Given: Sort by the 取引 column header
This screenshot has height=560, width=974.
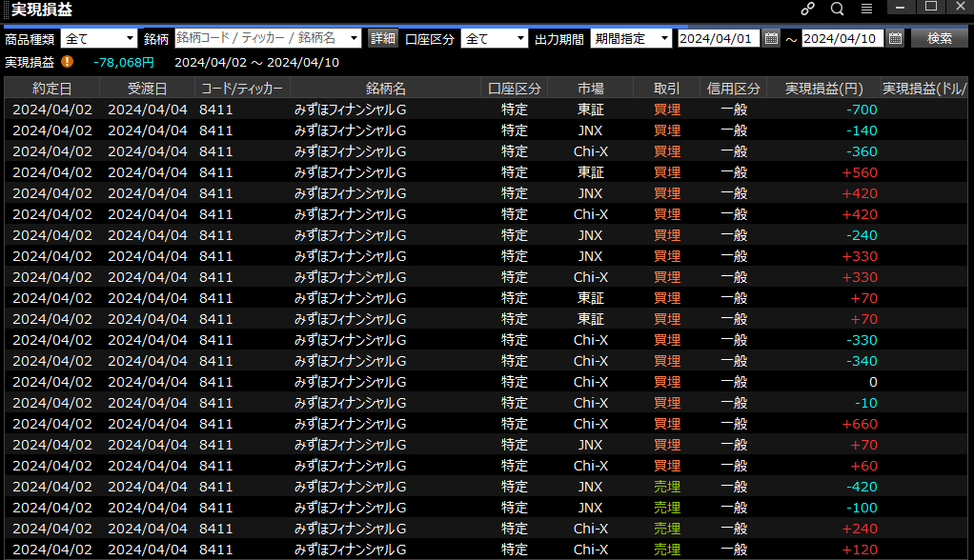Looking at the screenshot, I should click(666, 89).
